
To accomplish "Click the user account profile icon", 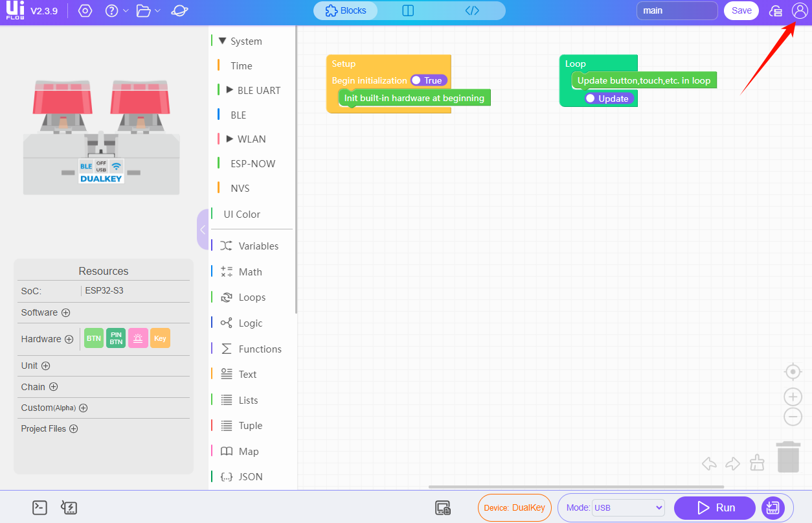I will tap(799, 10).
